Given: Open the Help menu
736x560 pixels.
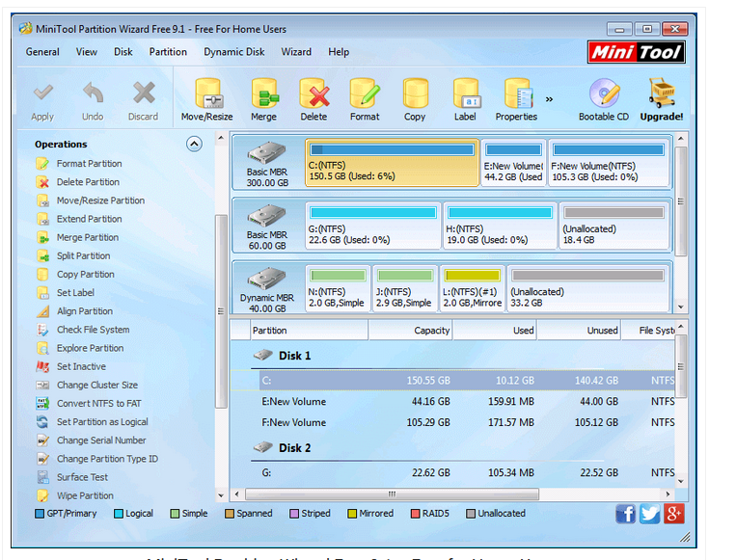Looking at the screenshot, I should tap(339, 52).
